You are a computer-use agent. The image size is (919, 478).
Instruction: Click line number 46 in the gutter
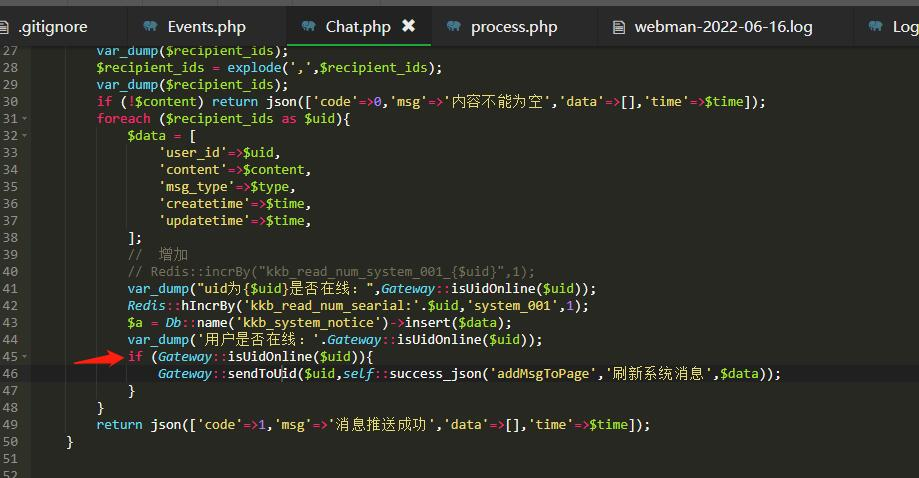(11, 373)
